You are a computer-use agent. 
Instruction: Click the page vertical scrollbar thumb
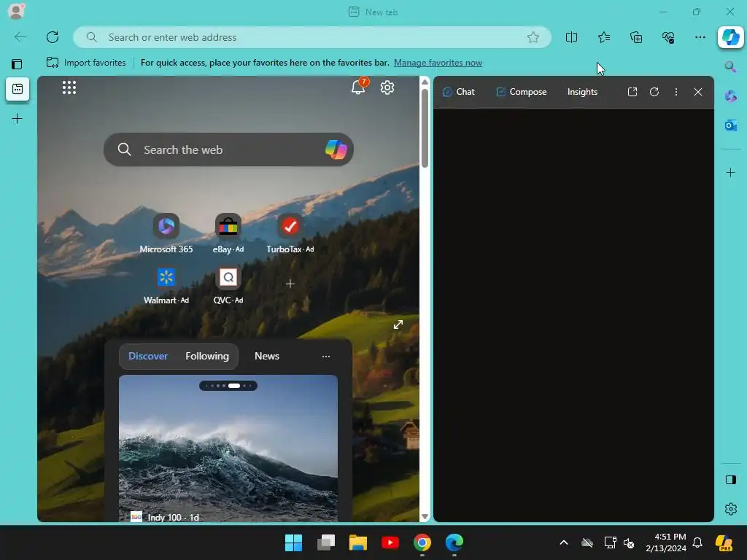pos(425,128)
